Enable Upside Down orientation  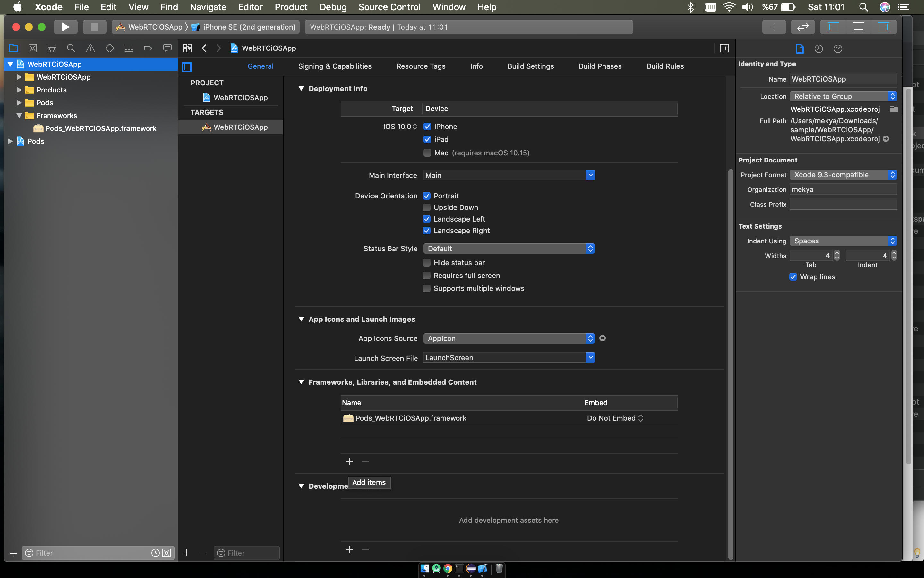coord(427,207)
